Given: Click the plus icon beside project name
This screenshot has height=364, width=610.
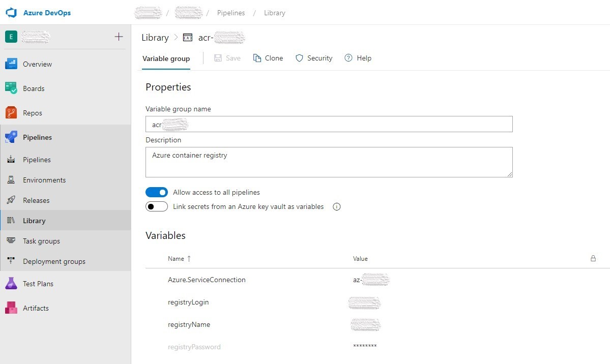Looking at the screenshot, I should (x=119, y=37).
